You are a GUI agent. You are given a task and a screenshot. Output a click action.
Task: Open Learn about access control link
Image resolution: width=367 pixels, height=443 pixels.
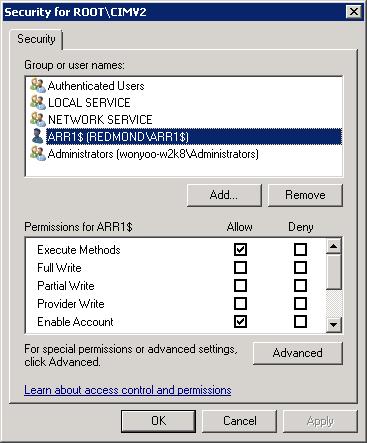click(128, 390)
